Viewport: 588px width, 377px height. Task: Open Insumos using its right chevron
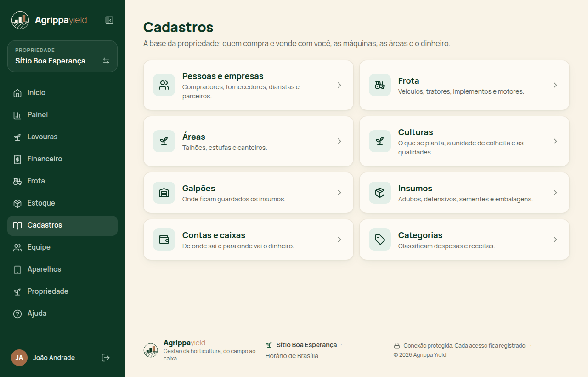click(x=555, y=193)
